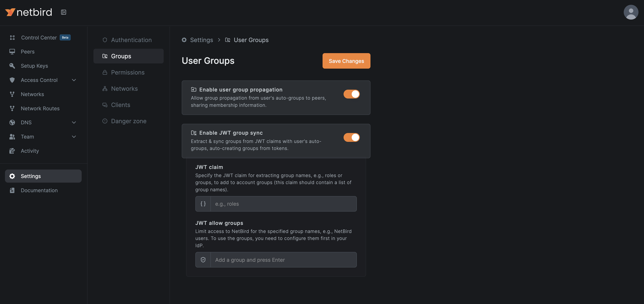Toggle the Settings gear in sidebar
This screenshot has height=304, width=644.
tap(12, 176)
